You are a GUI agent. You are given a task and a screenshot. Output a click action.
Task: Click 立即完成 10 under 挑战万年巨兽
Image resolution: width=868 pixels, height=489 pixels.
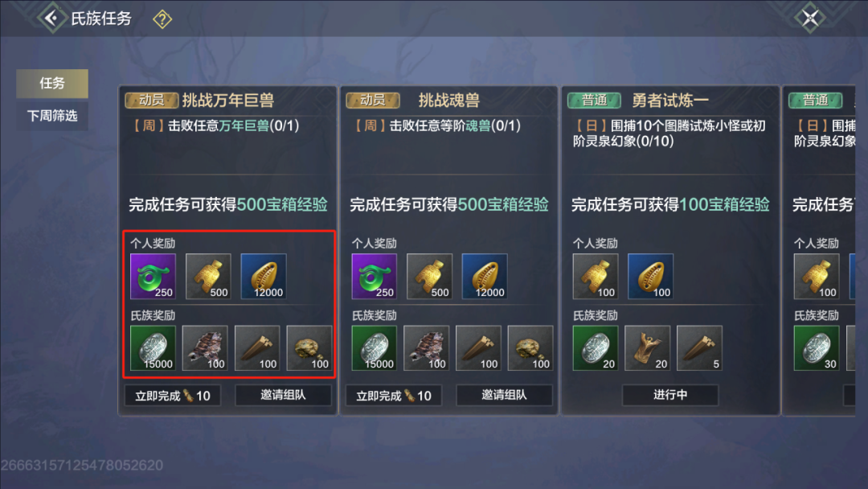[173, 396]
